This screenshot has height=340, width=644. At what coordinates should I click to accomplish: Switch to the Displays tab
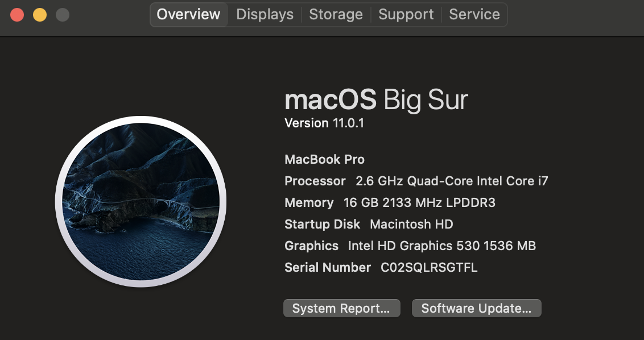[265, 15]
